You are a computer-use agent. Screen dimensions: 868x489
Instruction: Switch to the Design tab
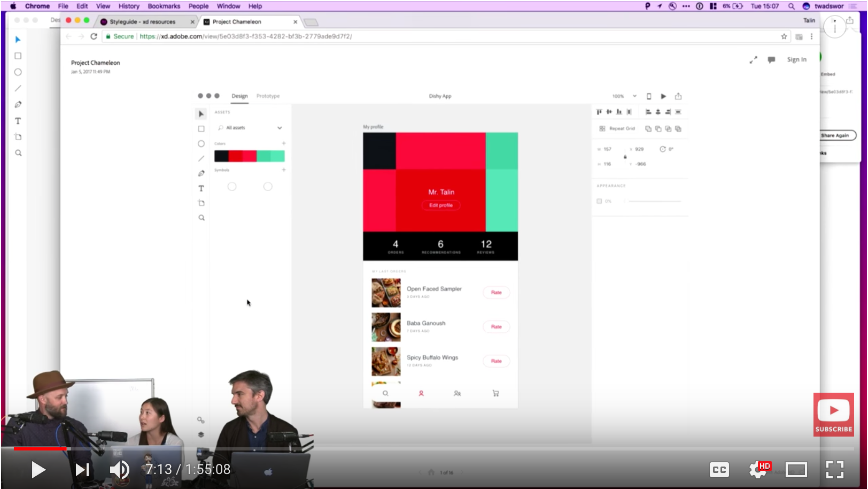point(239,96)
